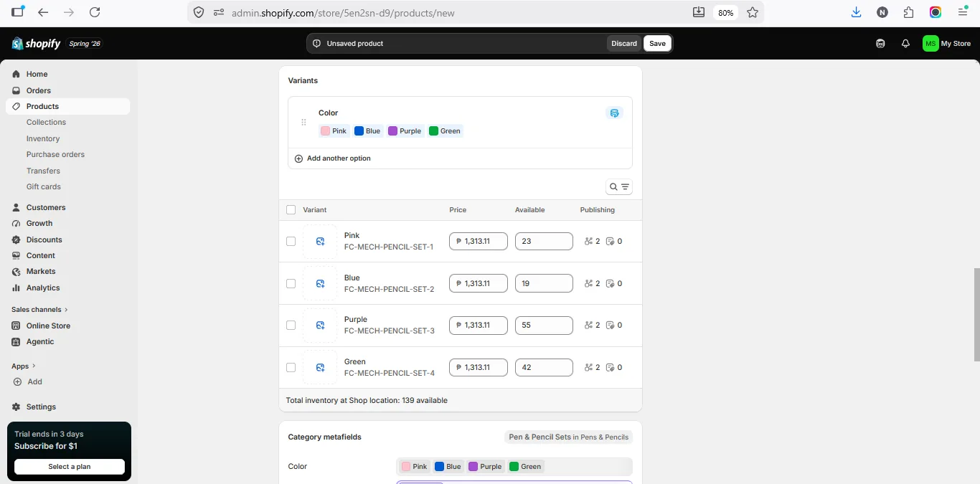Click Green chip in Category metafields Color
This screenshot has height=484, width=980.
click(x=525, y=467)
